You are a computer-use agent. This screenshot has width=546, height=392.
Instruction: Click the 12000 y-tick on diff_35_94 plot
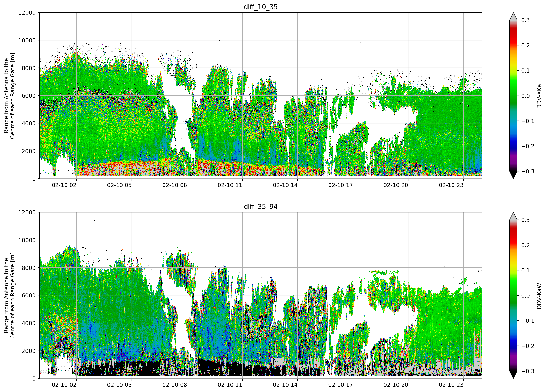click(x=27, y=213)
